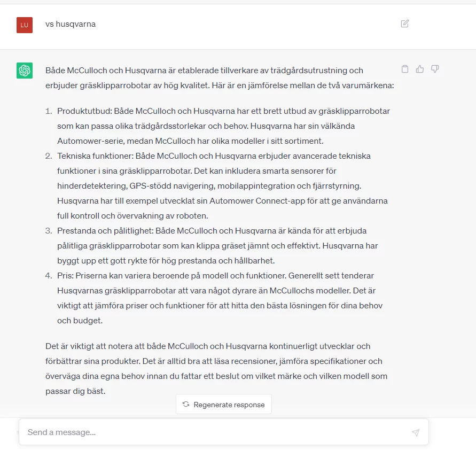476x450 pixels.
Task: Click the circular arrows regenerate icon
Action: [x=186, y=405]
